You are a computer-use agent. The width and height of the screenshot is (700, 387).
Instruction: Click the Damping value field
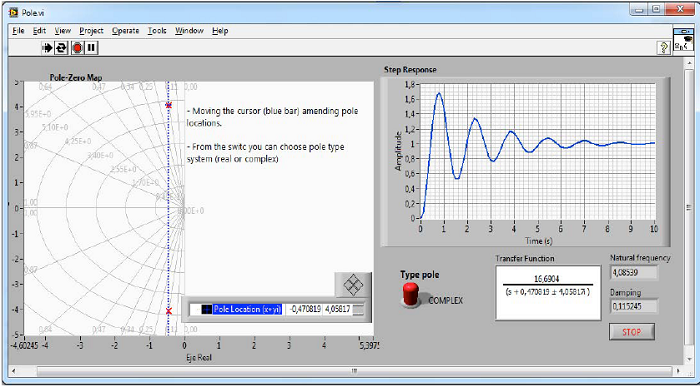633,307
